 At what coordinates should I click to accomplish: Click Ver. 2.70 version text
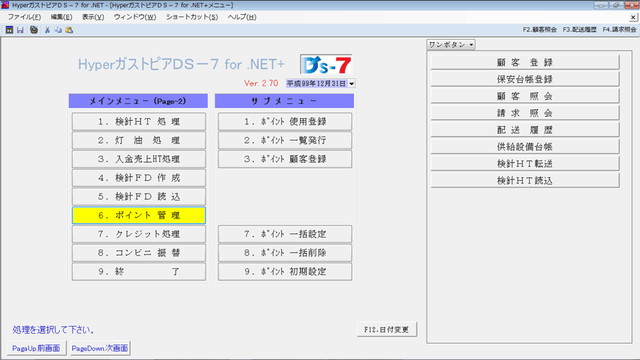tap(261, 83)
